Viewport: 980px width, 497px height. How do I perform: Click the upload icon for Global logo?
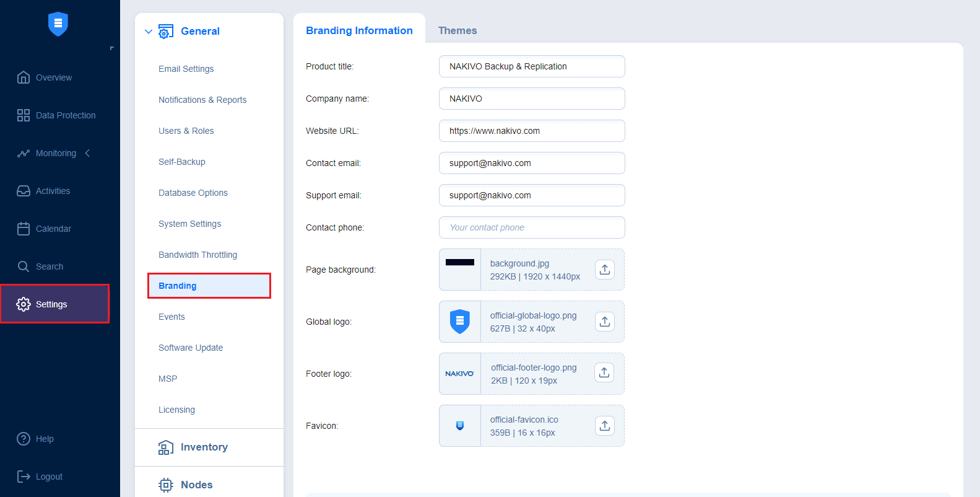click(604, 322)
